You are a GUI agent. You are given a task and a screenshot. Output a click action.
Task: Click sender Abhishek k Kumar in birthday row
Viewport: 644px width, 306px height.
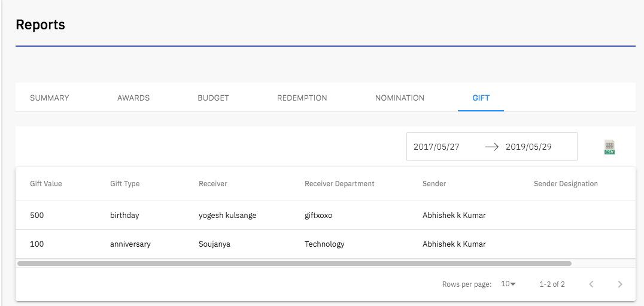click(x=454, y=215)
